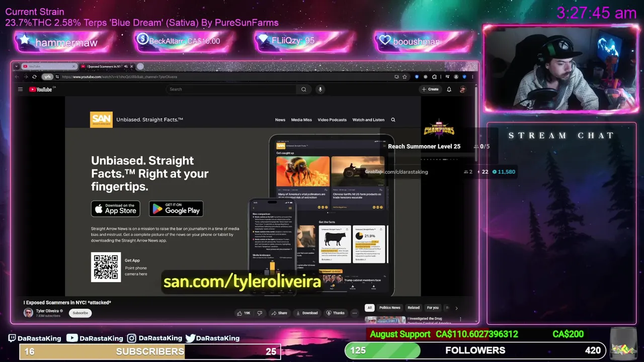Click the Stream Chat heading
The height and width of the screenshot is (362, 644).
561,136
